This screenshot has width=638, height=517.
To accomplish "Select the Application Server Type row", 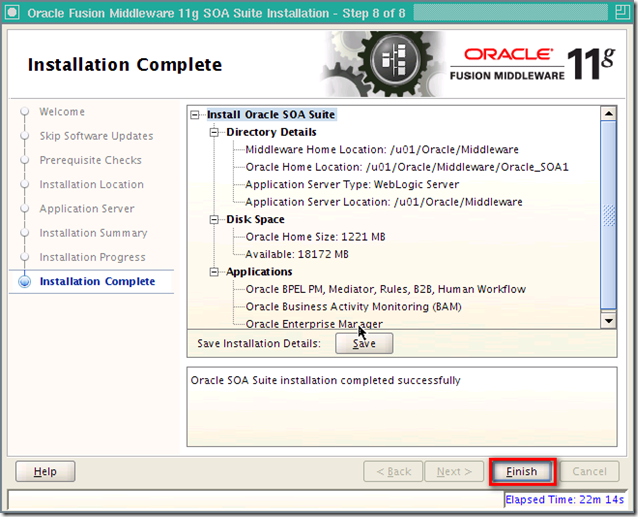I will pos(352,185).
